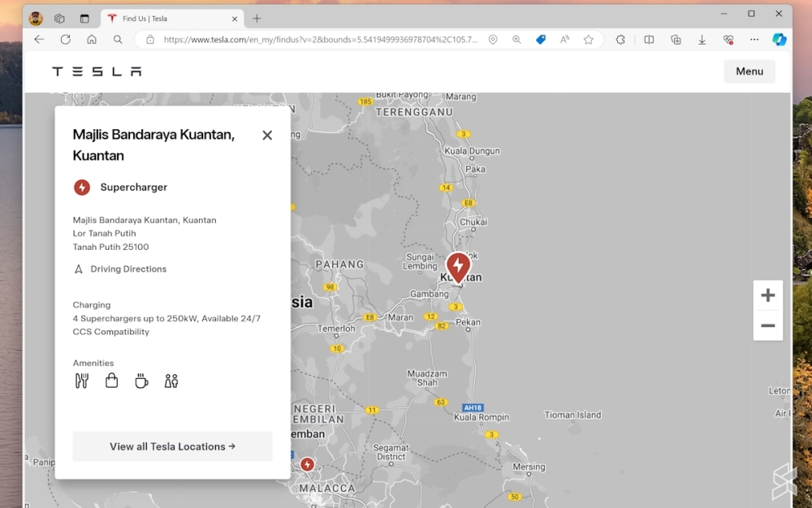The height and width of the screenshot is (508, 812).
Task: Click the Driving Directions arrow icon
Action: pos(78,269)
